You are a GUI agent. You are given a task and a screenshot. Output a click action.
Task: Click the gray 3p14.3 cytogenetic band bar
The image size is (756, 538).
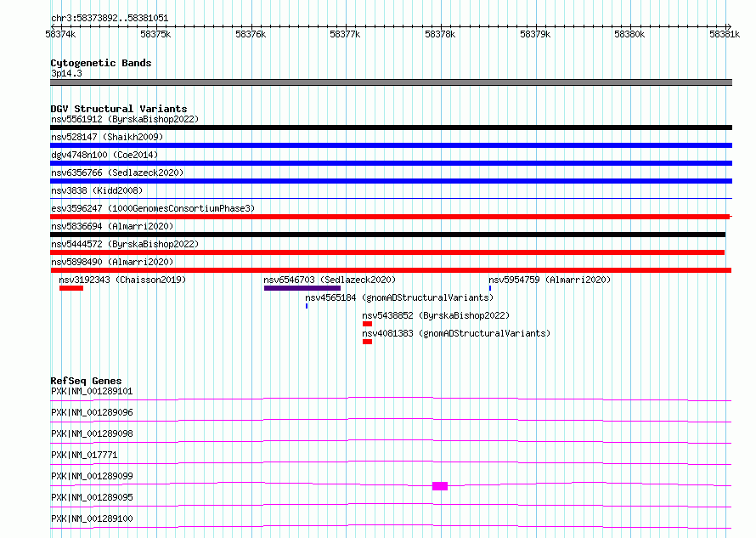coord(391,82)
